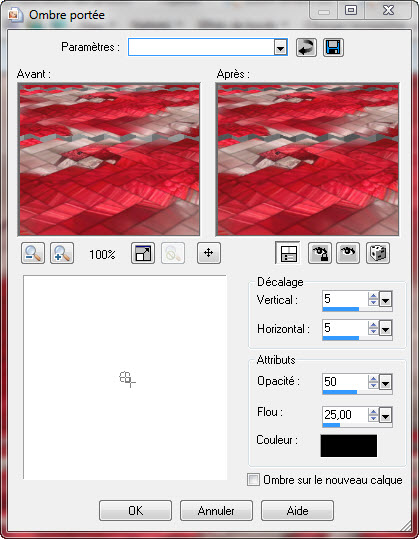Click the black Couleur swatch

click(349, 446)
